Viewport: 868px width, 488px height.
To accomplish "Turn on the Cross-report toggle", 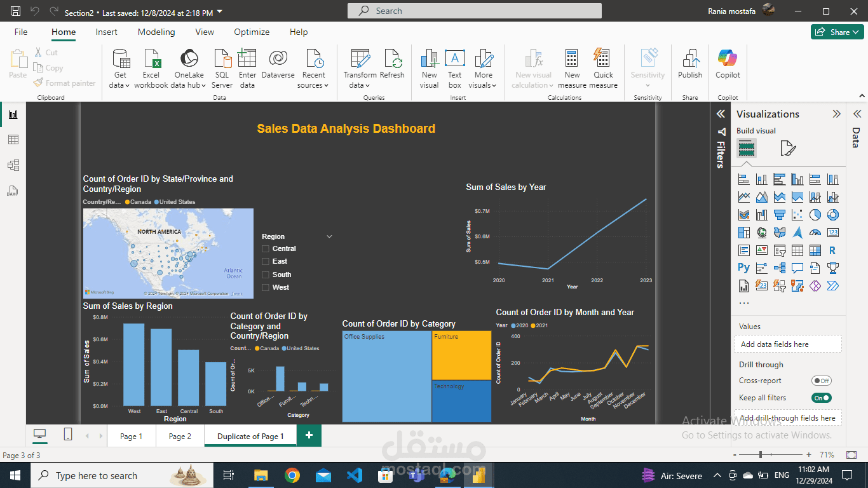I will [x=822, y=381].
